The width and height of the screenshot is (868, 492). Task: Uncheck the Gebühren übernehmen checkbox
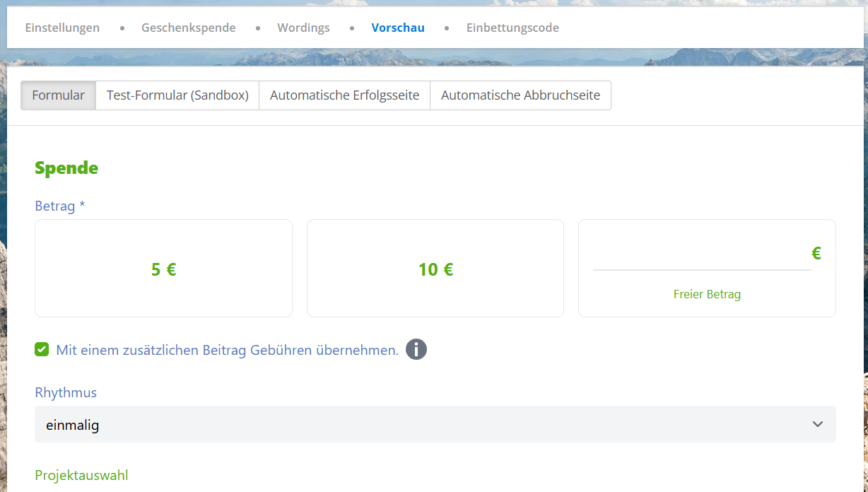coord(42,349)
